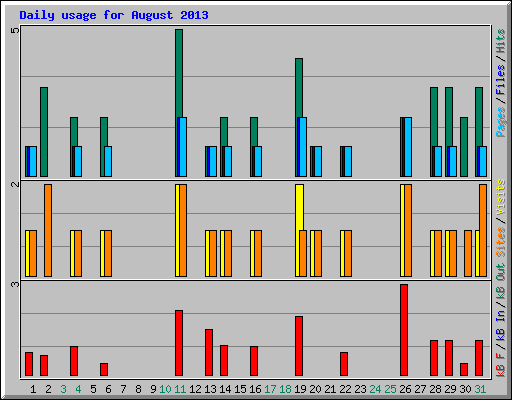
Task: Click green x-axis day label 31
Action: [480, 389]
